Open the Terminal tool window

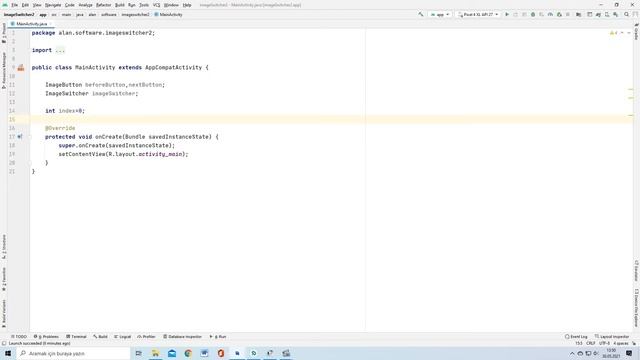click(x=76, y=337)
